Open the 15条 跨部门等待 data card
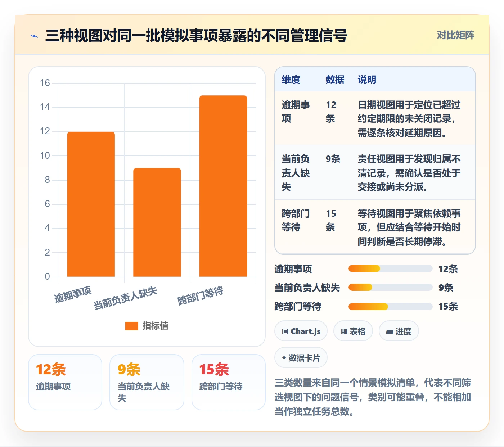The image size is (504, 447). click(229, 382)
